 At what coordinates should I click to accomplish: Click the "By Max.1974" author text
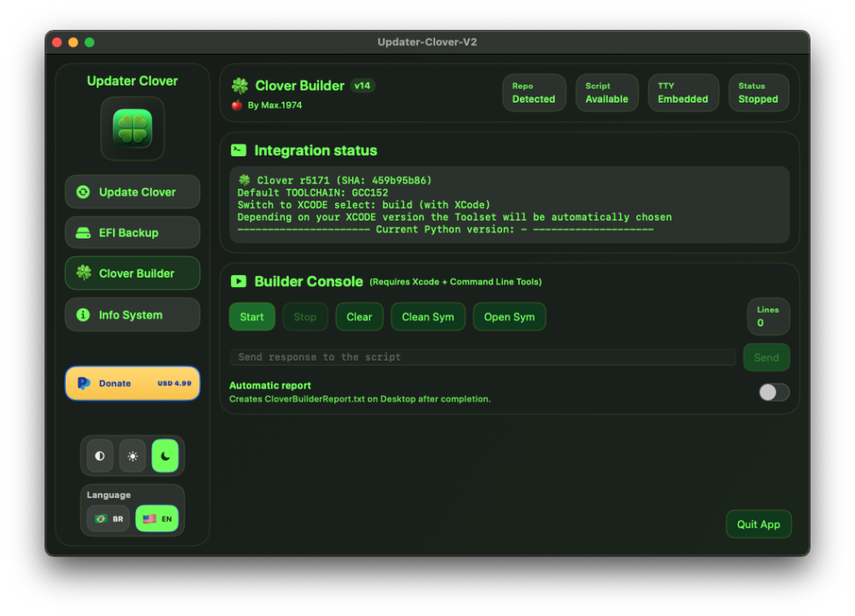click(x=274, y=105)
